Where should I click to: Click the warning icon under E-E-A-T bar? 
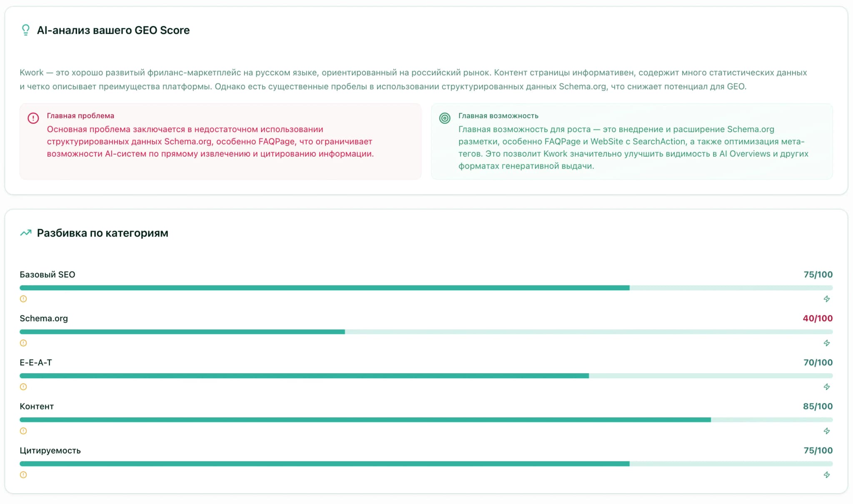coord(23,387)
